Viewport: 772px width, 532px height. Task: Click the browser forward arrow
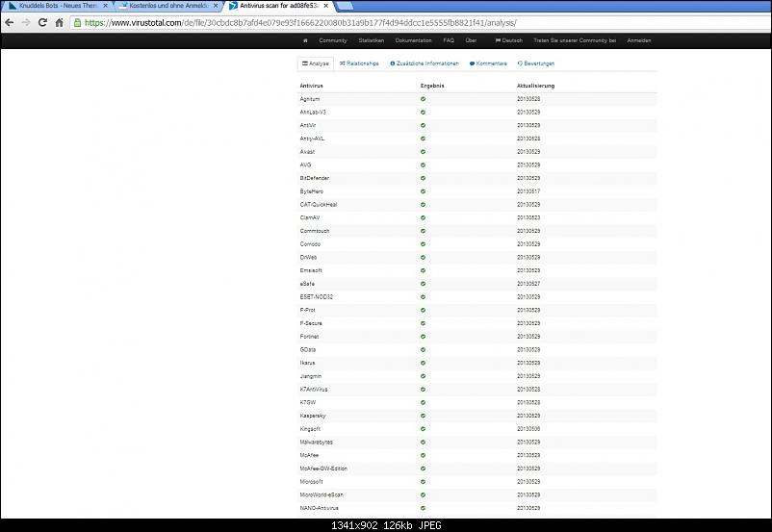click(x=25, y=21)
